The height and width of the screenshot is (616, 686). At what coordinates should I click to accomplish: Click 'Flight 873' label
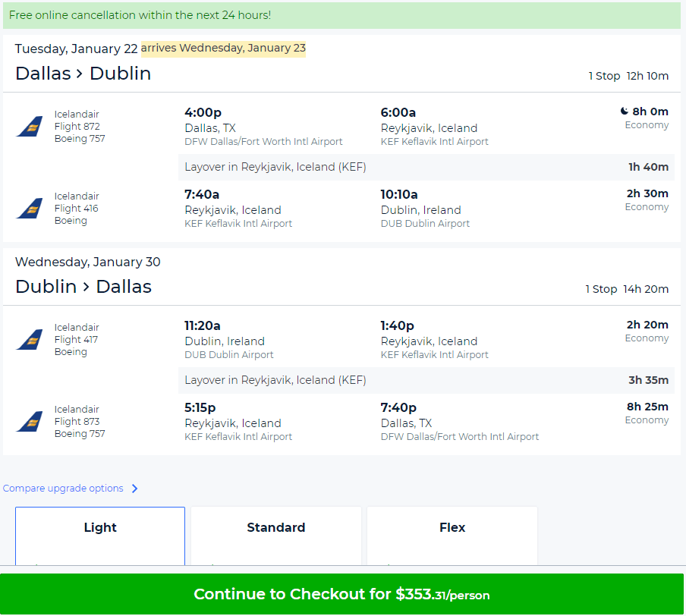[x=77, y=421]
